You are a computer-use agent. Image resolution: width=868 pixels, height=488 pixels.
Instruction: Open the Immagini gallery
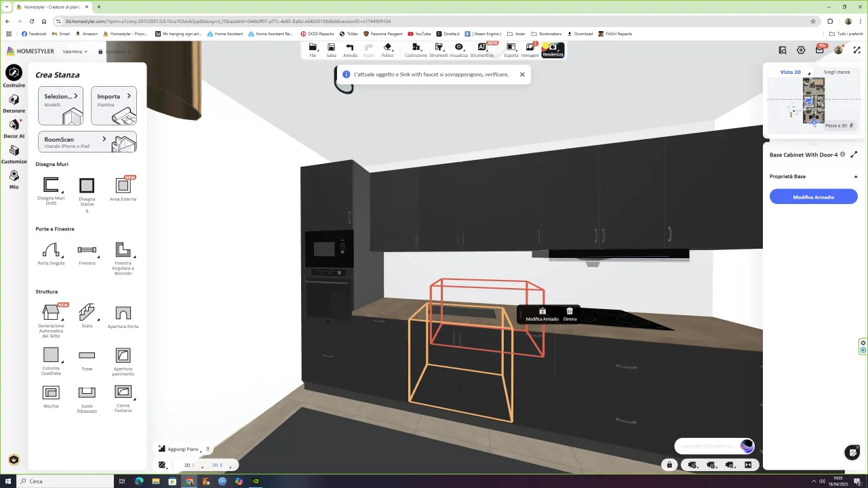(530, 50)
